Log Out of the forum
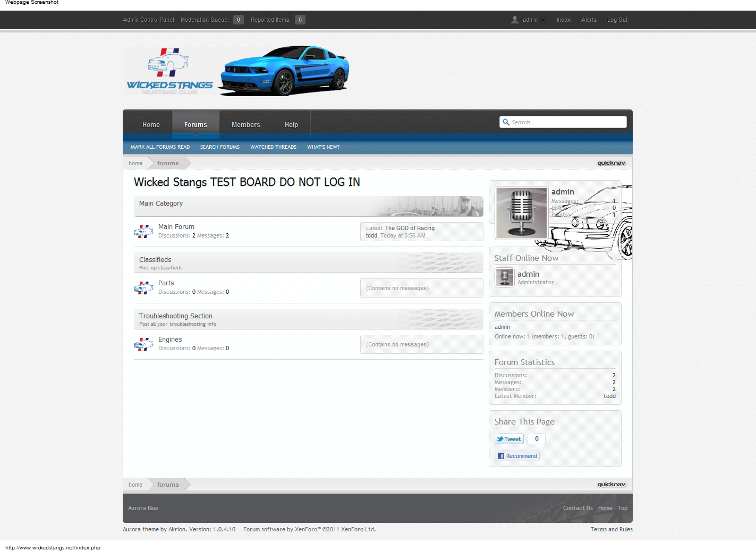 (617, 20)
